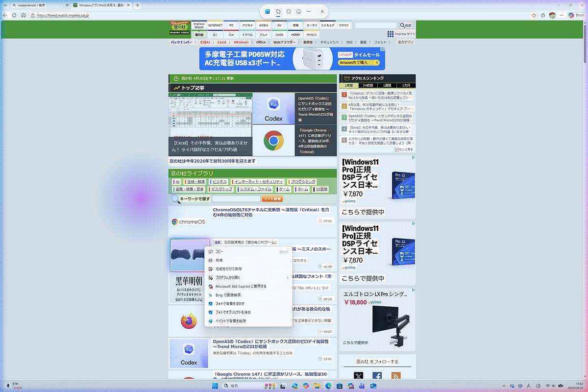Follow on X social icon
This screenshot has height=392, width=588.
coord(359,376)
